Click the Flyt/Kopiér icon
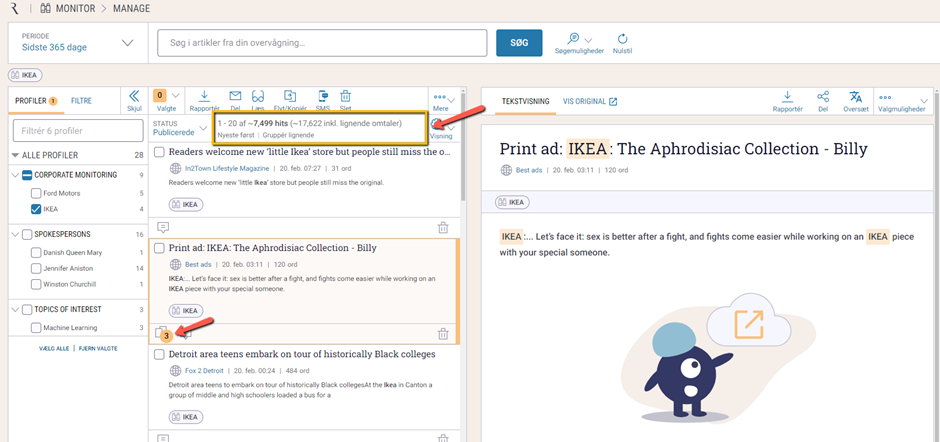Screen dimensions: 940x442 pyautogui.click(x=290, y=96)
